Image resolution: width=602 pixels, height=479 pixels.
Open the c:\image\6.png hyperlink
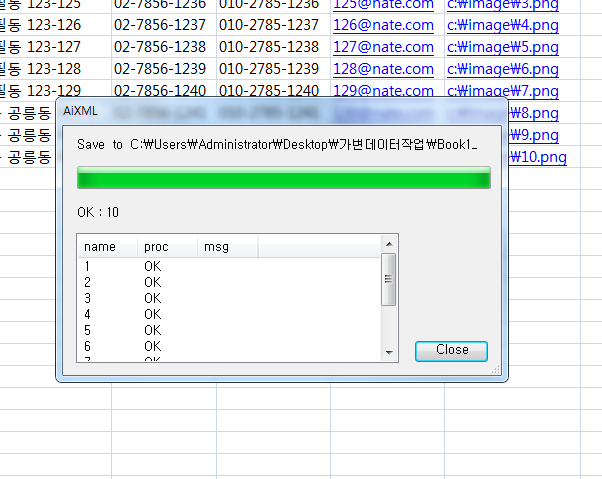(502, 68)
